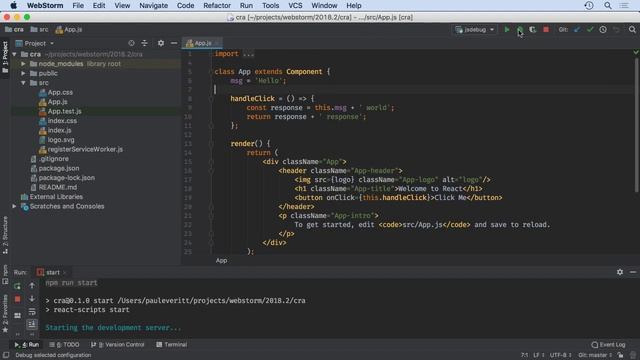Open the Time Machine menu bar icon
The image size is (640, 360).
pyautogui.click(x=589, y=6)
